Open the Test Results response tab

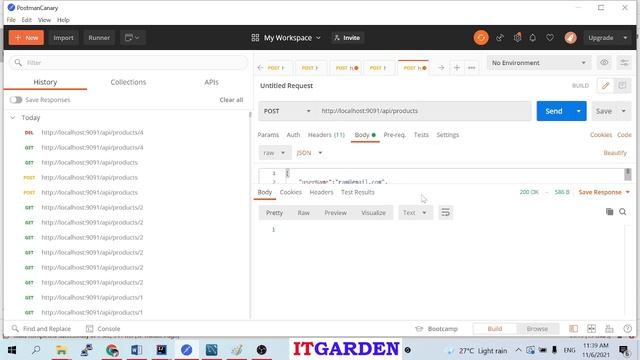point(358,192)
